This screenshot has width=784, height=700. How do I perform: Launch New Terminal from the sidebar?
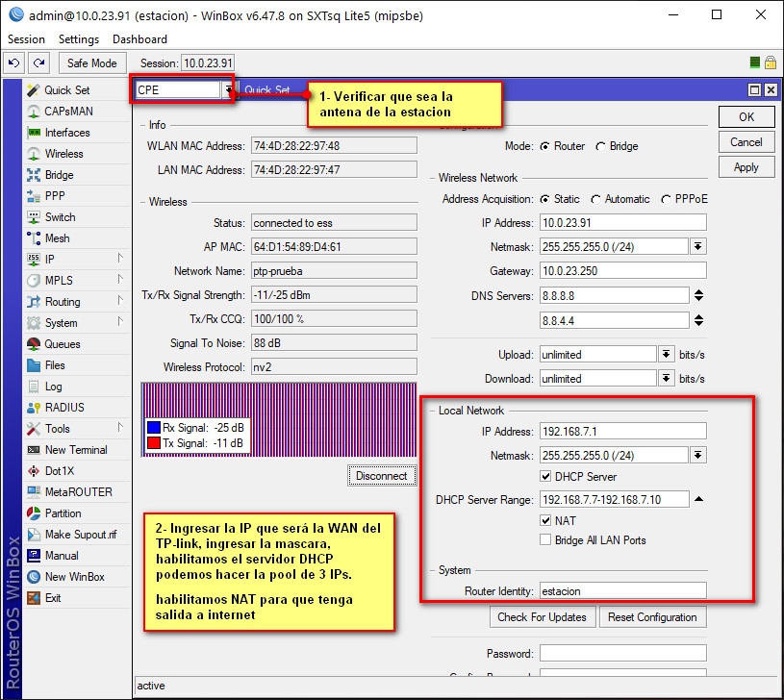click(76, 450)
